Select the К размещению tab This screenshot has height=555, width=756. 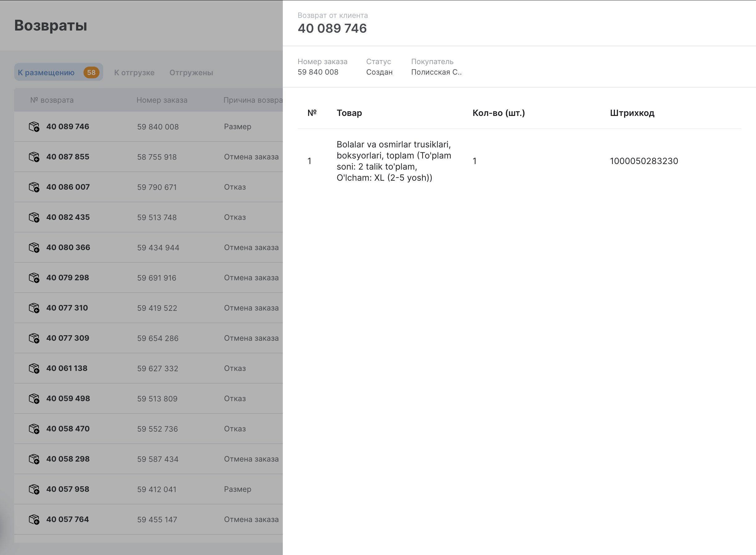click(x=46, y=72)
